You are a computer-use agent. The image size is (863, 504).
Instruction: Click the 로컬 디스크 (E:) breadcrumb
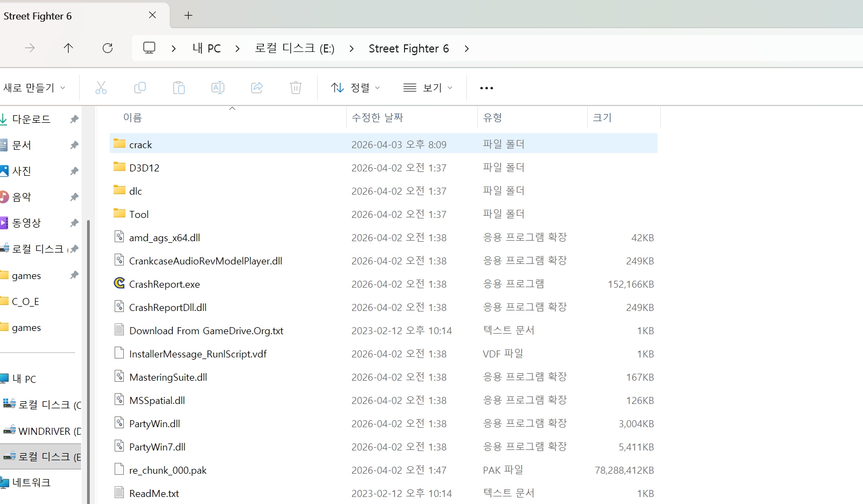click(x=295, y=49)
